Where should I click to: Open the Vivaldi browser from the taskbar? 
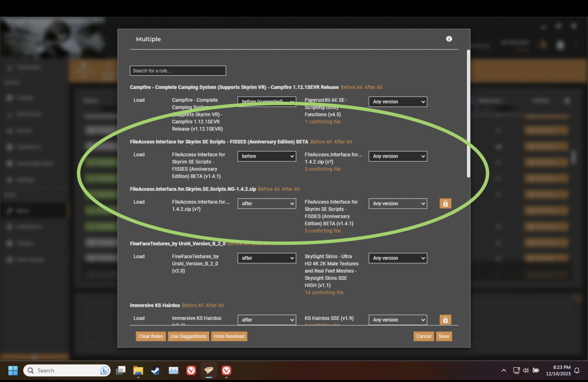click(191, 371)
